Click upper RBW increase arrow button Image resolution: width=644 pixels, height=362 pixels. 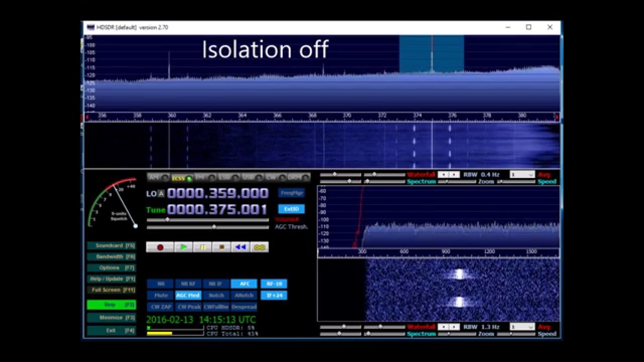click(454, 174)
